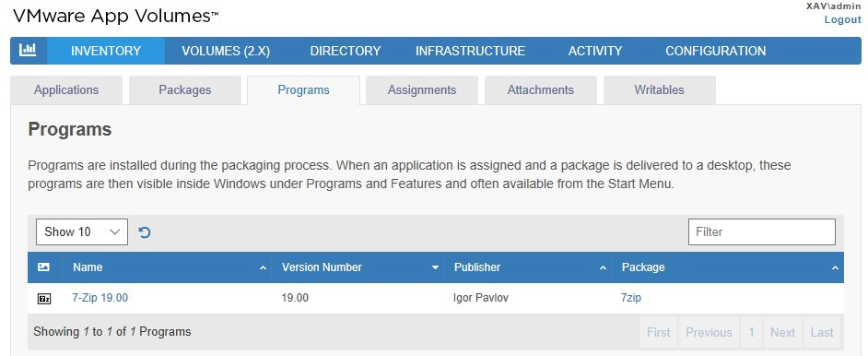Click the Last pagination button
868x356 pixels.
(x=822, y=332)
